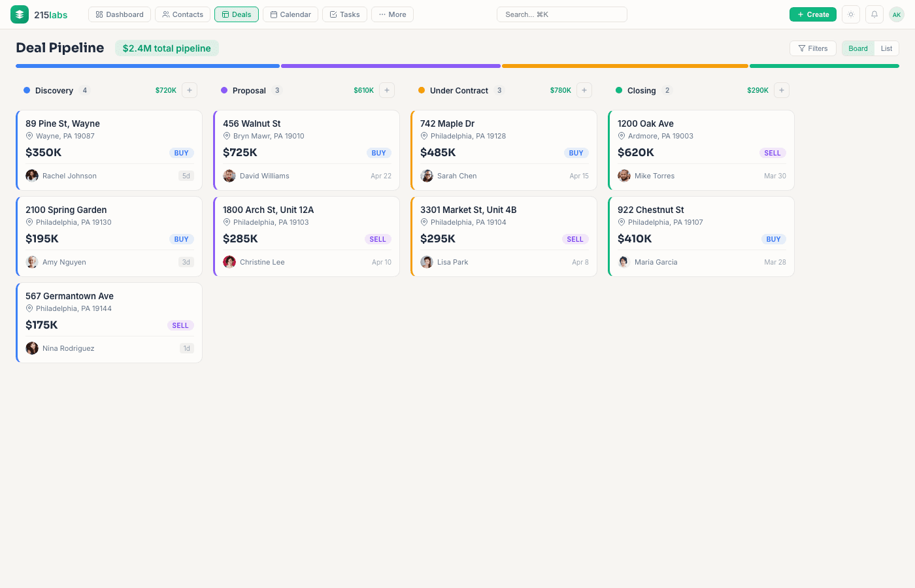
Task: Open the Contacts page
Action: coord(182,14)
